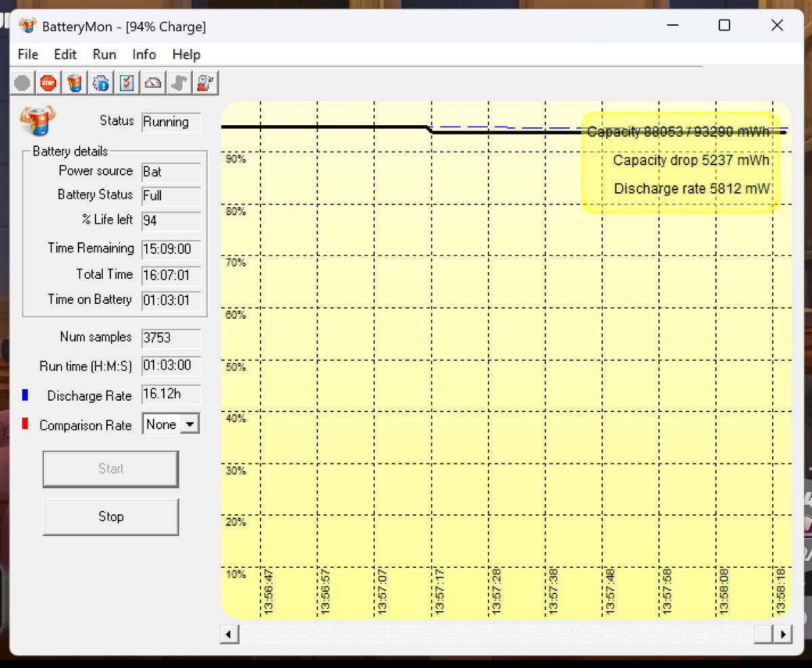Screen dimensions: 812x668
Task: Click the gauge meter toolbar icon
Action: tap(153, 83)
